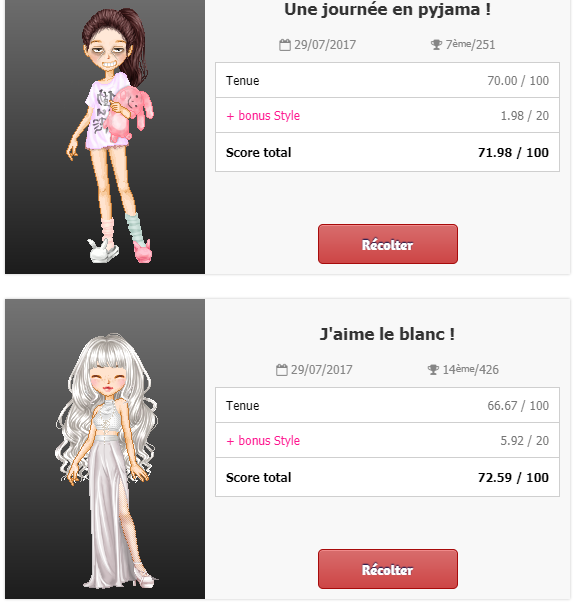The width and height of the screenshot is (577, 605).
Task: Click the 7ème/251 ranking text
Action: click(470, 45)
